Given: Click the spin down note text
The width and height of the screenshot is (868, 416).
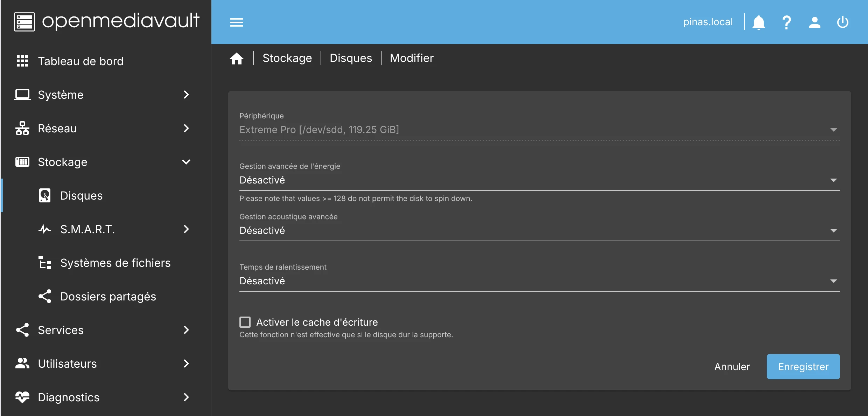Looking at the screenshot, I should 356,199.
